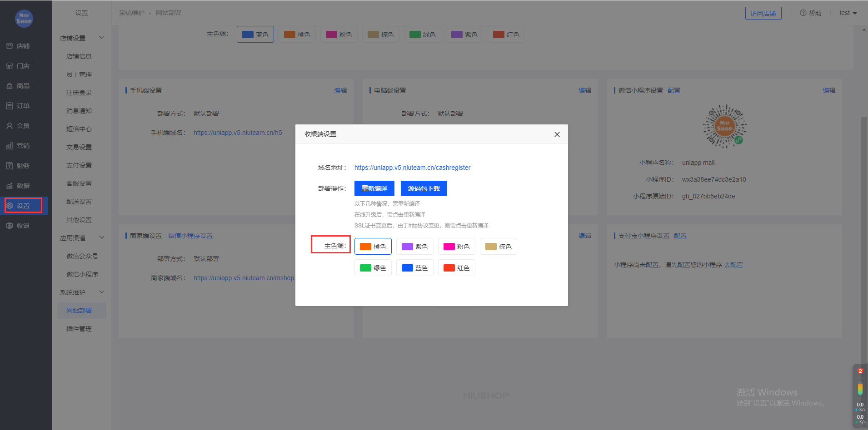The width and height of the screenshot is (868, 430).
Task: Open the uniapp h5 mobile domain link
Action: click(238, 133)
